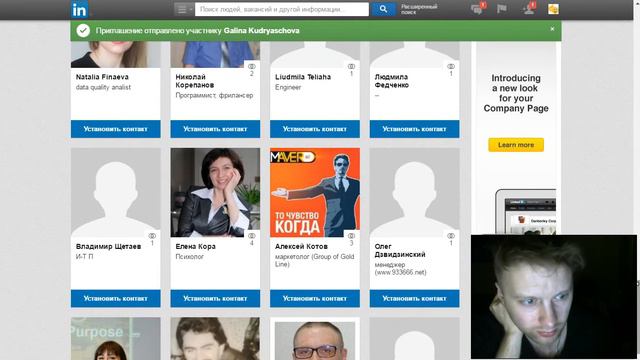The width and height of the screenshot is (640, 360).
Task: Open the account profile thumbnail in the header
Action: pyautogui.click(x=553, y=9)
